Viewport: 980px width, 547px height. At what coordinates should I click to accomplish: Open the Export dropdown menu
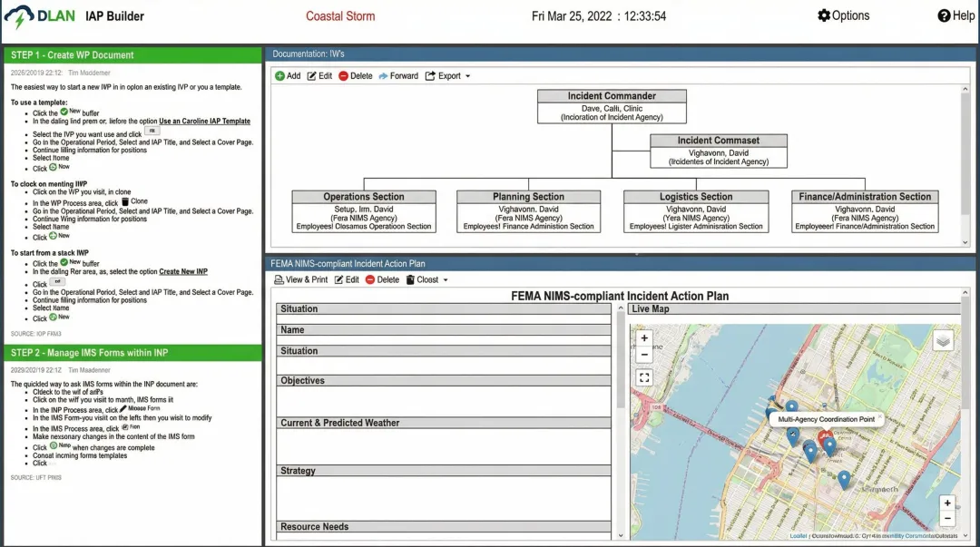point(448,76)
